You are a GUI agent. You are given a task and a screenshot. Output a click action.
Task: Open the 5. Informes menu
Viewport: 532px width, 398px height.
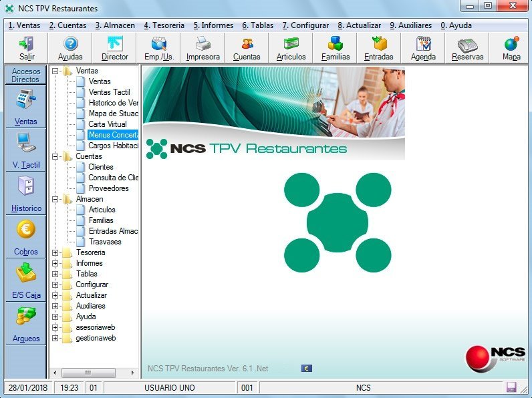coord(213,25)
